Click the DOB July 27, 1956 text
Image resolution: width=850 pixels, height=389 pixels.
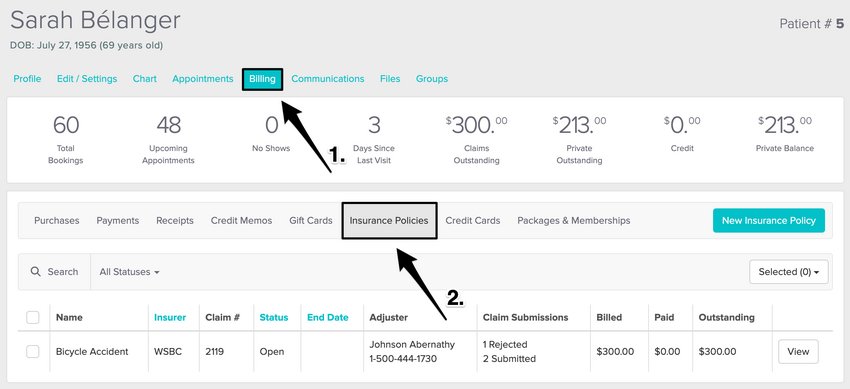coord(86,46)
